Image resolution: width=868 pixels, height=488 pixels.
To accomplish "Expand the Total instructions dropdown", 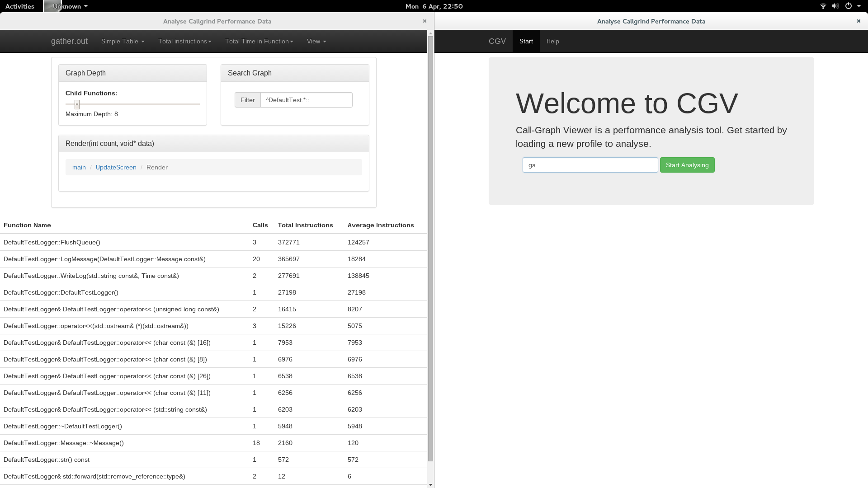I will pos(184,41).
